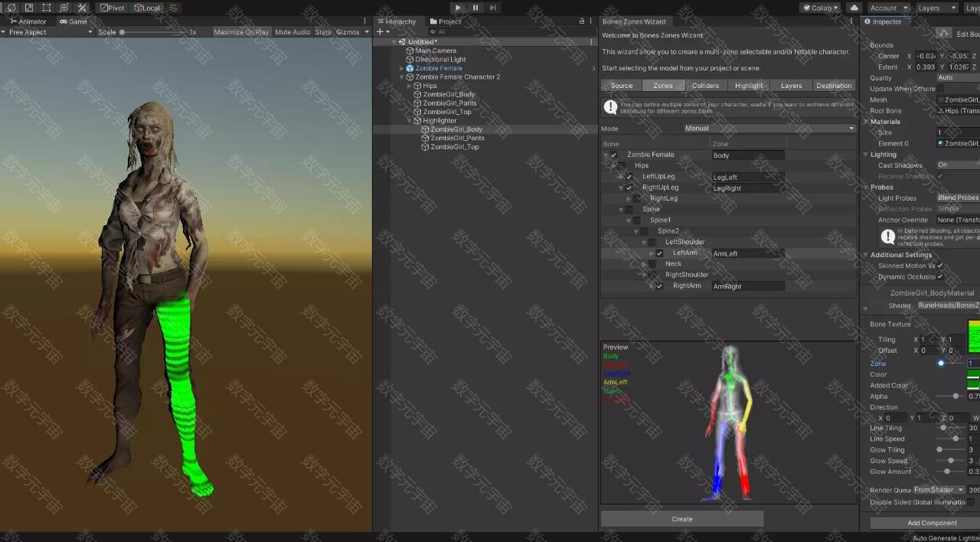Toggle Hierarchy panel lock icon

click(x=582, y=21)
